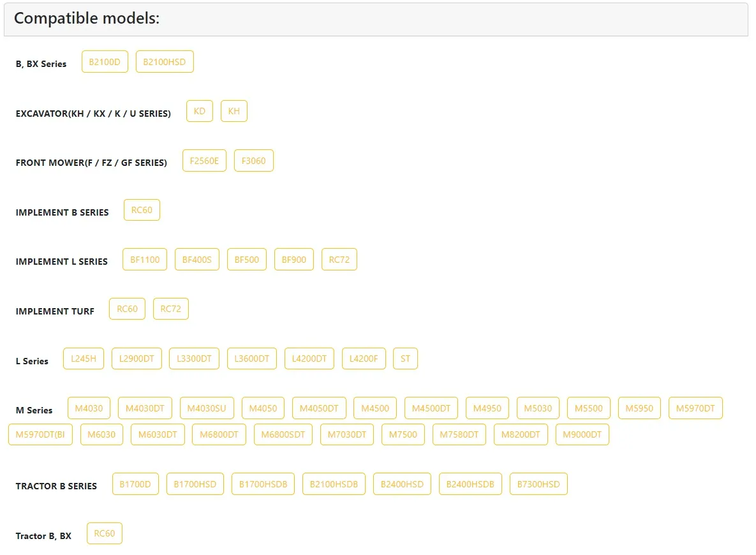Select the L245H model tag

[x=84, y=359]
